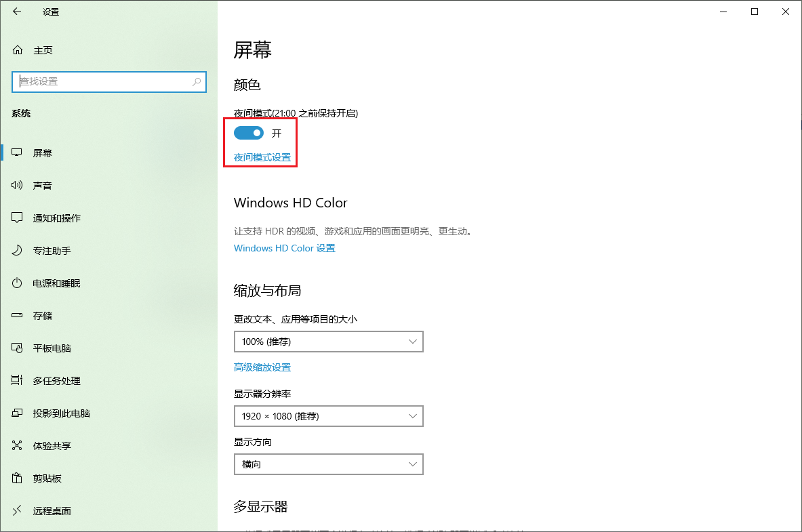The height and width of the screenshot is (532, 802).
Task: Open the scaling dropdown showing 100% (推荐)
Action: coord(328,342)
